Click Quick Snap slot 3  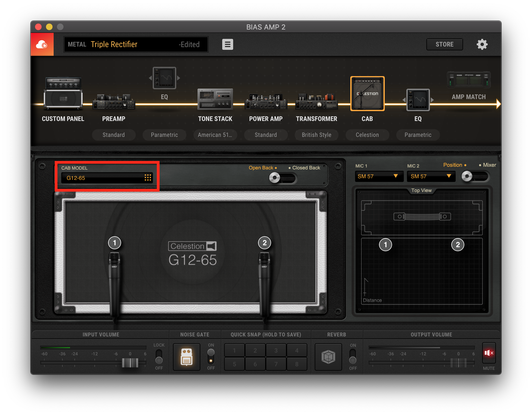276,350
